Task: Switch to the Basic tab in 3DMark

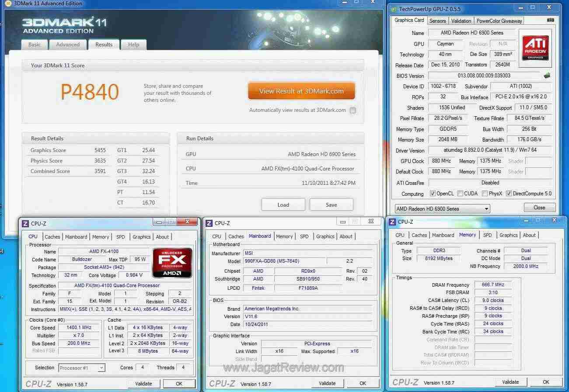Action: tap(35, 45)
